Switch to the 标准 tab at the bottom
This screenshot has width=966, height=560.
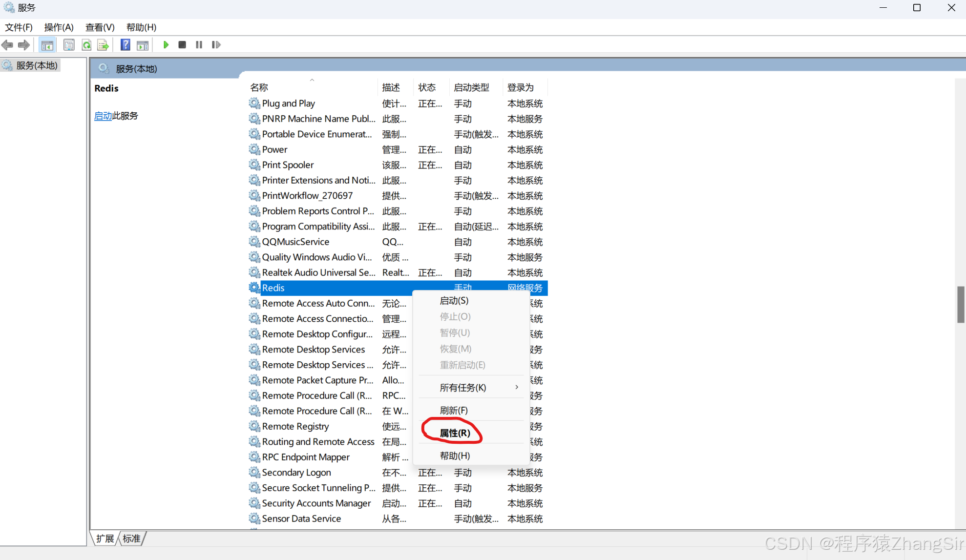click(x=131, y=539)
